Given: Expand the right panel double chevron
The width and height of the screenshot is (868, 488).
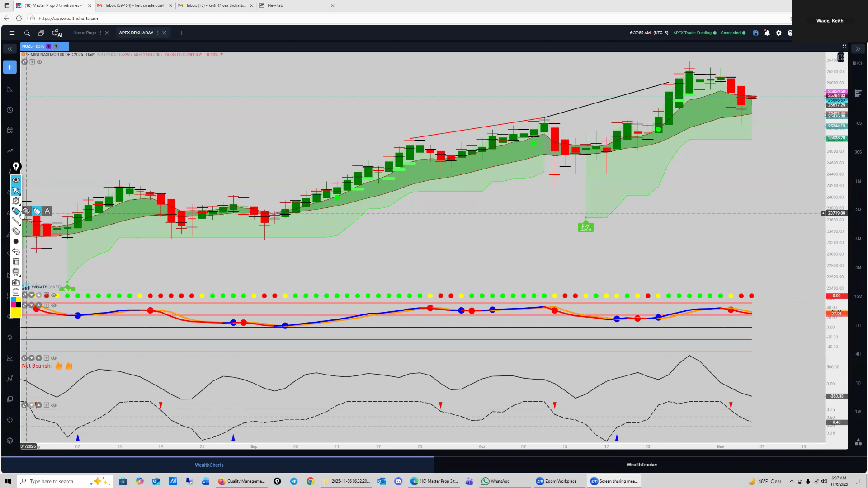Looking at the screenshot, I should tap(858, 48).
